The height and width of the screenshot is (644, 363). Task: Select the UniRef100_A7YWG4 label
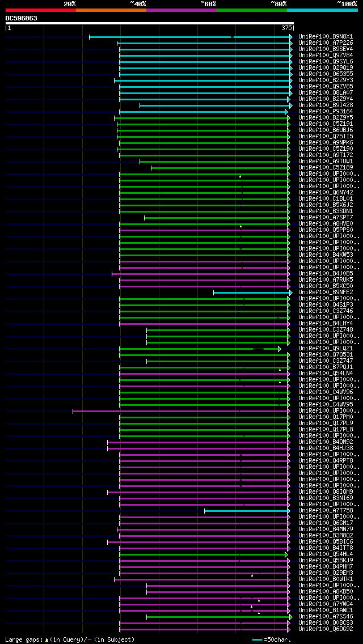point(326,604)
